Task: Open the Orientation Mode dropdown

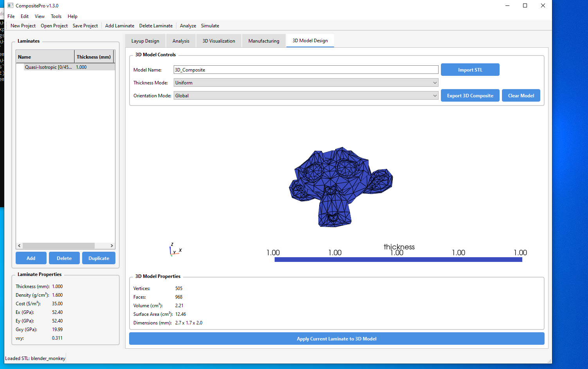Action: click(x=306, y=96)
